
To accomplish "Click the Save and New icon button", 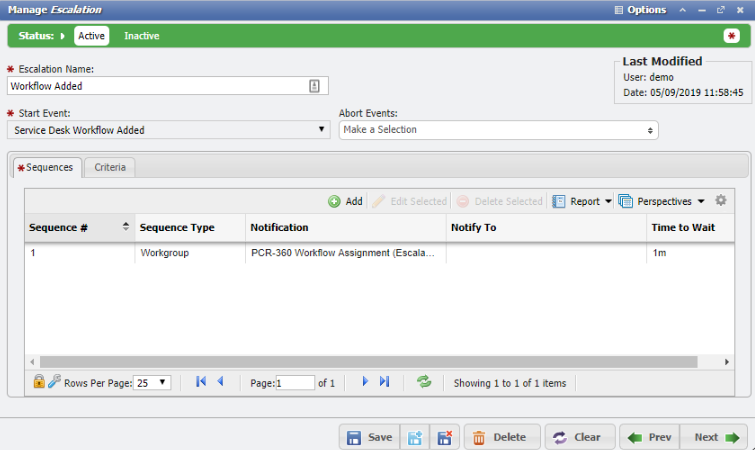I will click(415, 437).
